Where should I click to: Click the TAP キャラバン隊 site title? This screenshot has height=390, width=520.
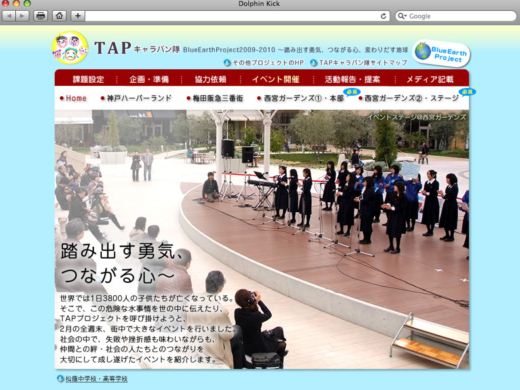pyautogui.click(x=137, y=48)
